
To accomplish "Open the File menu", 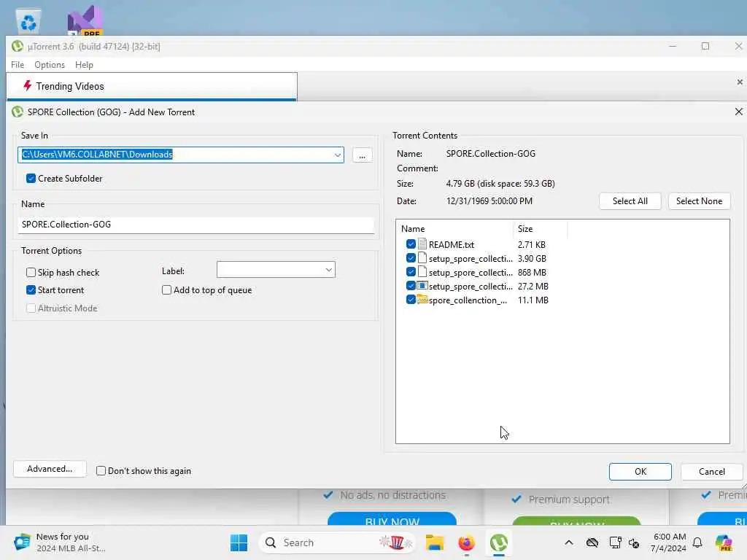I will pos(18,65).
